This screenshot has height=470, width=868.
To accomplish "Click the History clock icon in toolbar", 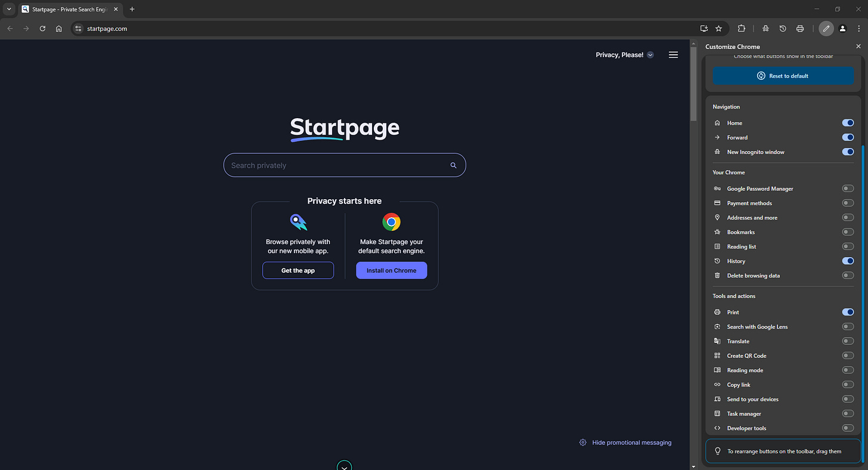I will pos(783,28).
